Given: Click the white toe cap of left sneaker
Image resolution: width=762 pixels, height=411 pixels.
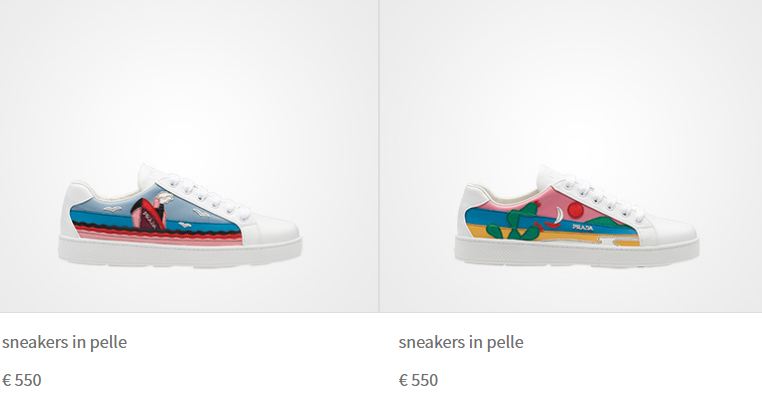Looking at the screenshot, I should [272, 229].
